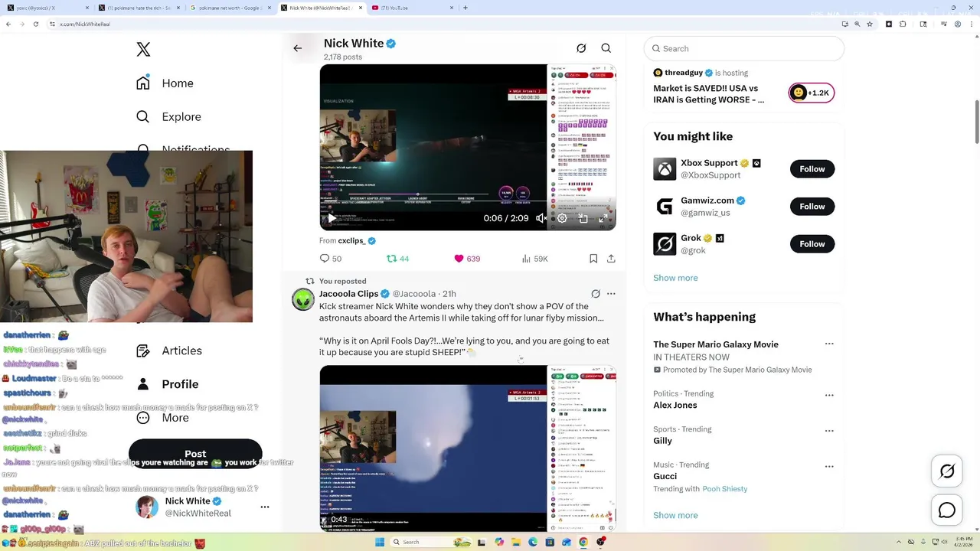Reload the page
The width and height of the screenshot is (980, 551).
coord(36,24)
